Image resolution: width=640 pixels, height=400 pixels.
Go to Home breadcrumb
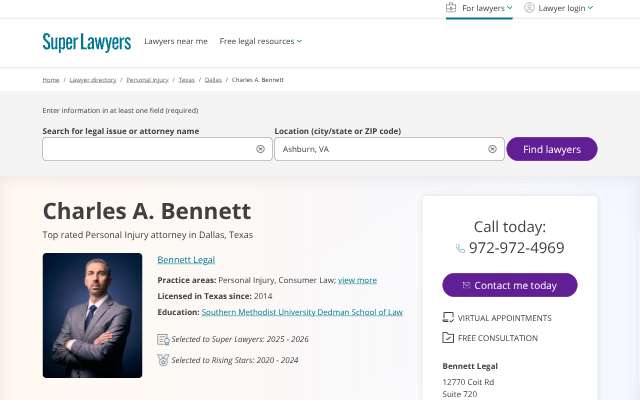[51, 80]
